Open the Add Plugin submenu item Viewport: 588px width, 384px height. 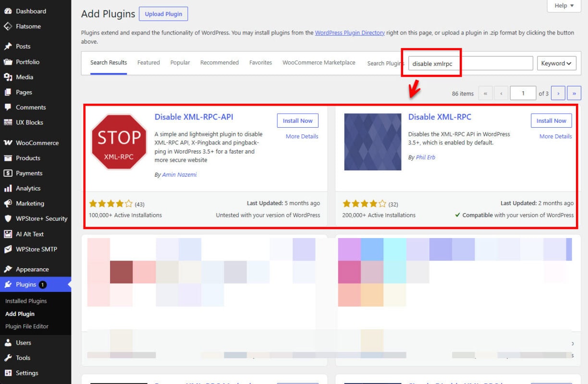(20, 314)
